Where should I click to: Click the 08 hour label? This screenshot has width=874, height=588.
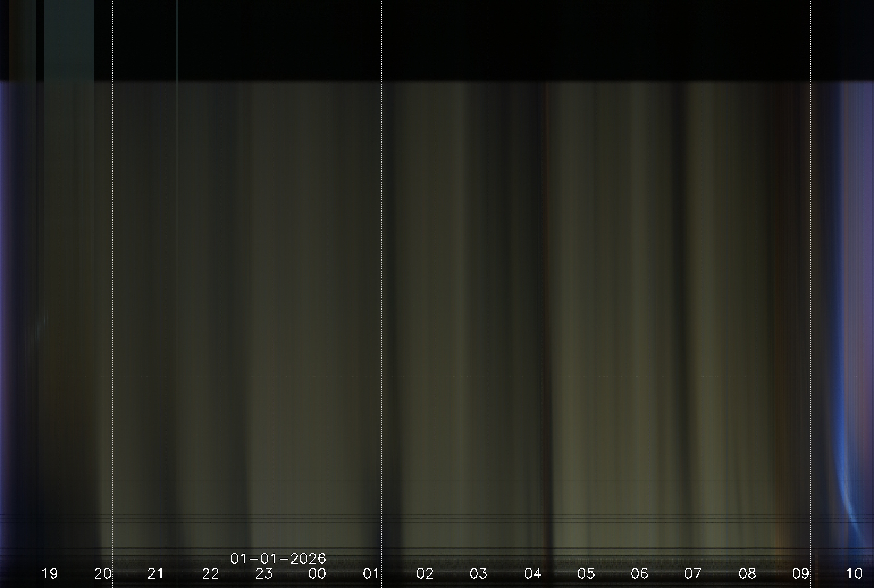coord(747,573)
